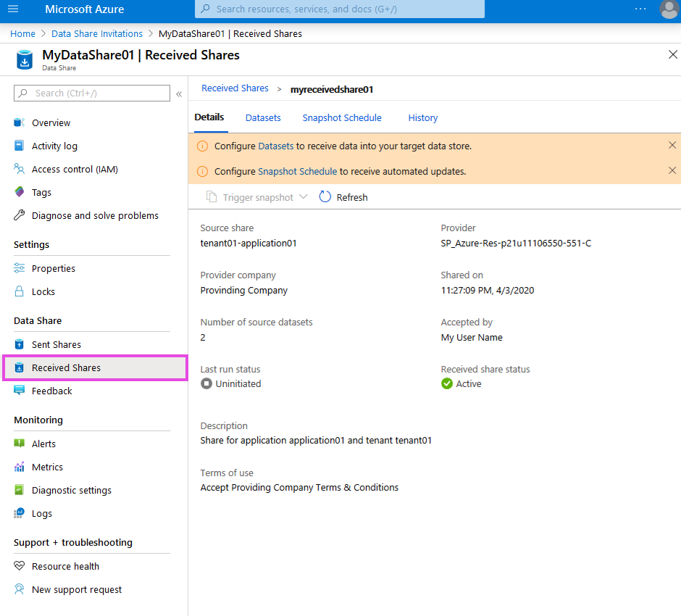This screenshot has height=616, width=681.
Task: Click Received Shares breadcrumb link in content pane
Action: (x=235, y=88)
